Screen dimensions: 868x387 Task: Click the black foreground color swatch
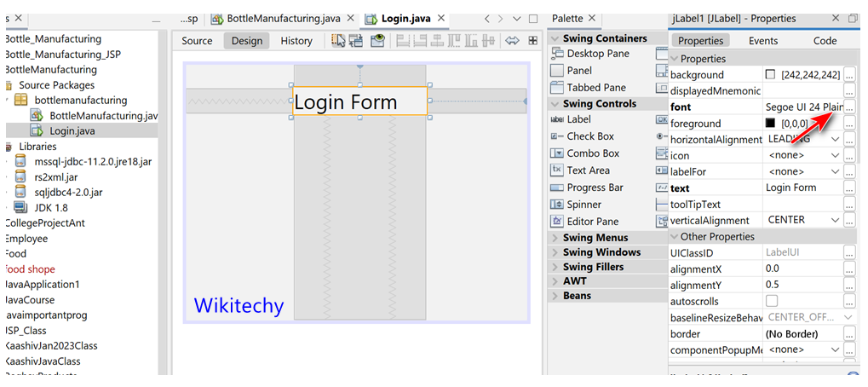click(x=771, y=123)
